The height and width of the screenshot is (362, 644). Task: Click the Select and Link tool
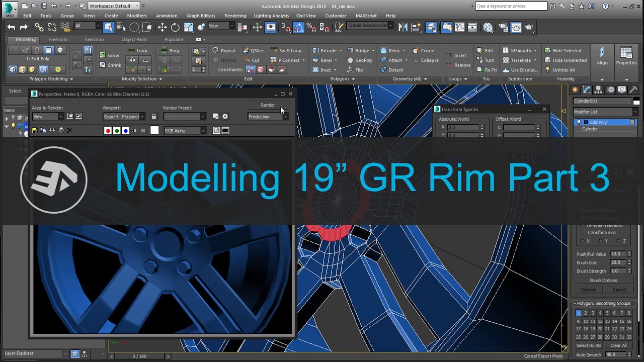39,27
